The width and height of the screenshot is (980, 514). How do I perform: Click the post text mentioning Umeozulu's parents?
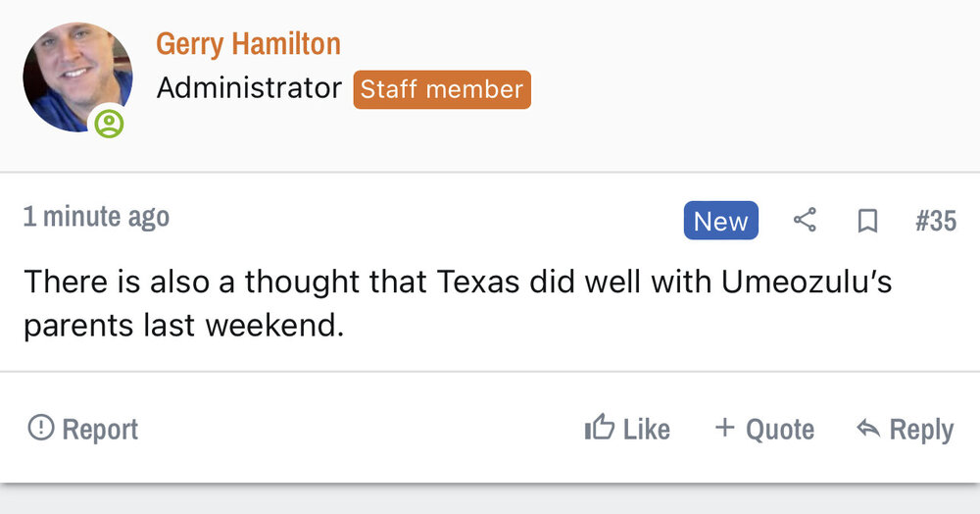(x=458, y=302)
